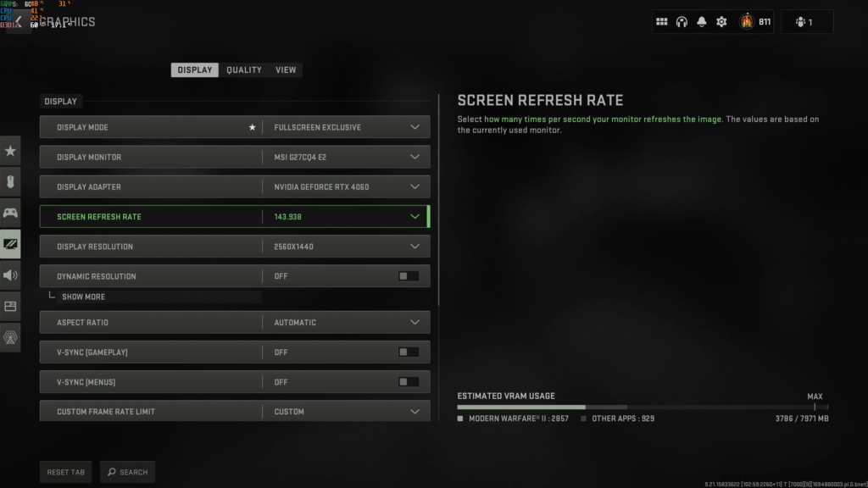
Task: Switch to the Display tab
Action: click(194, 69)
